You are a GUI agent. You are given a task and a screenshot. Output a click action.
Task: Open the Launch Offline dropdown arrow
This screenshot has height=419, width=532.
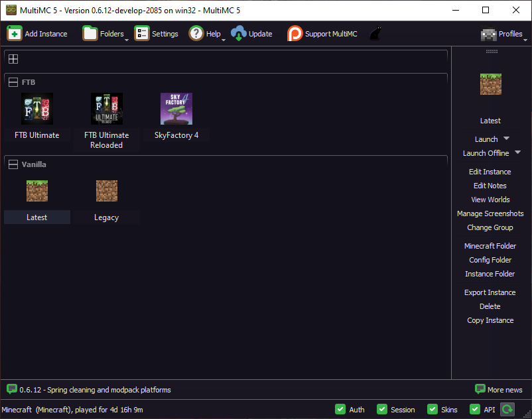(518, 152)
